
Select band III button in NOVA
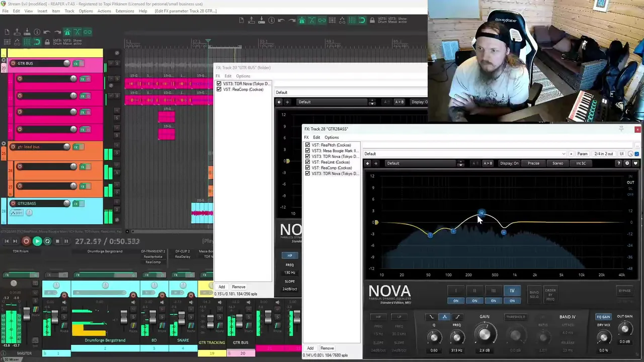(x=493, y=291)
